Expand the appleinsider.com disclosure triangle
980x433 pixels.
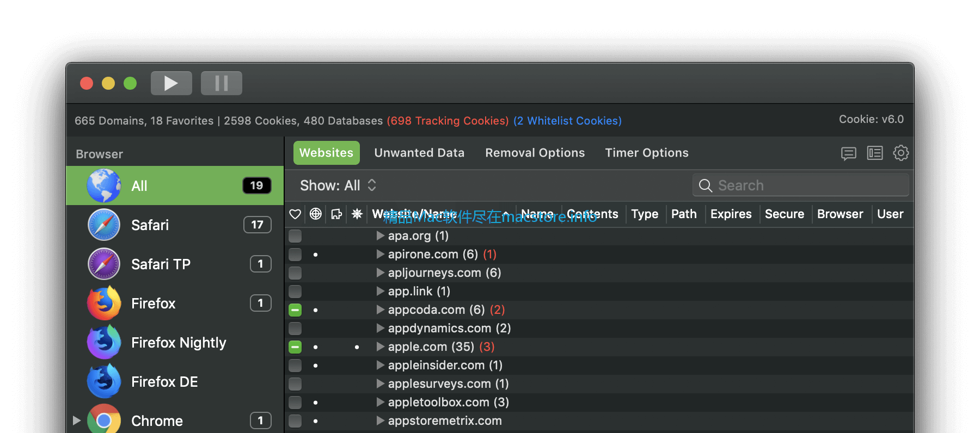coord(381,366)
